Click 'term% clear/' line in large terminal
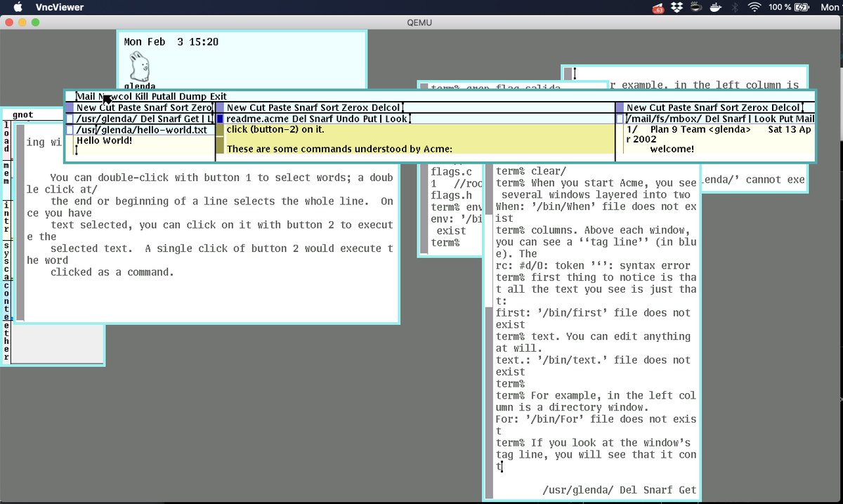 point(530,171)
